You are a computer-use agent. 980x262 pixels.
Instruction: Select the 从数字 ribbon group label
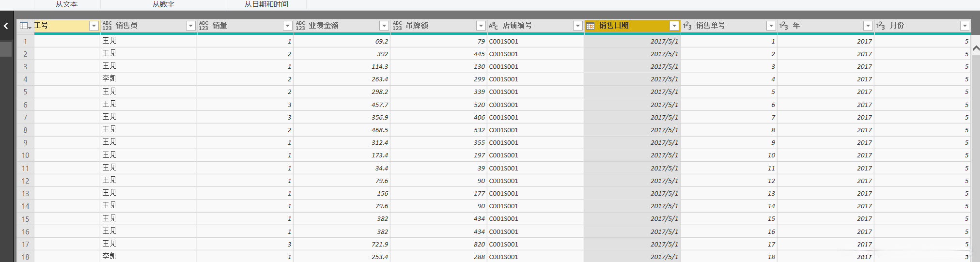[x=164, y=4]
